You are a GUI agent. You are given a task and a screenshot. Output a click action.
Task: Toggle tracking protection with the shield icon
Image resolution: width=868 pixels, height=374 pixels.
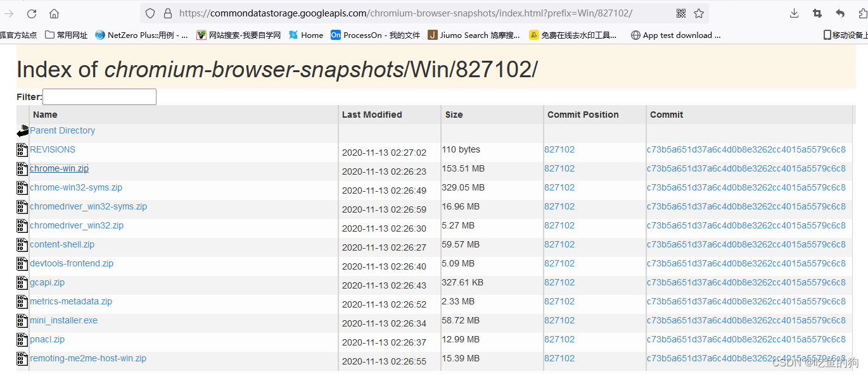tap(150, 13)
